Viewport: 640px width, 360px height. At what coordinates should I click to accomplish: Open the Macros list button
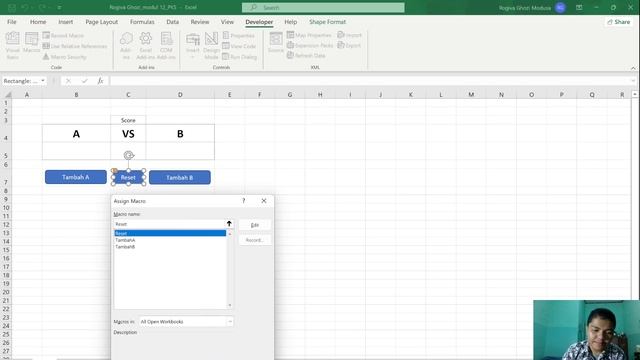coord(31,43)
